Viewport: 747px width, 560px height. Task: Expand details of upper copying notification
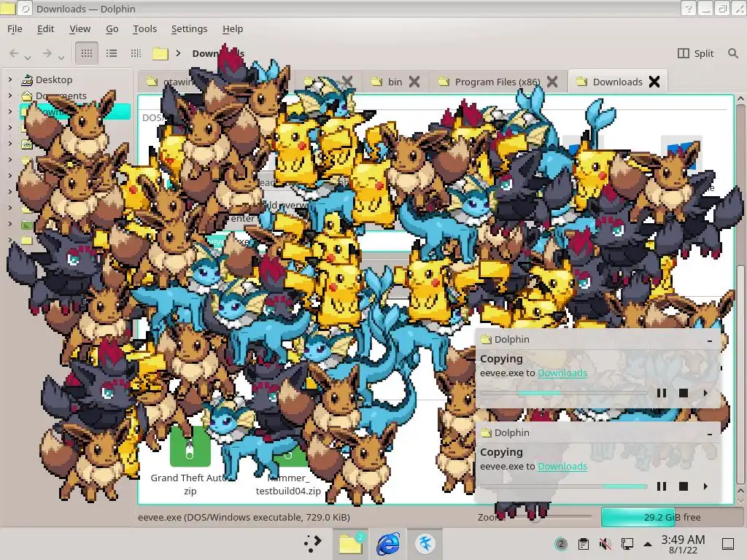coord(705,393)
